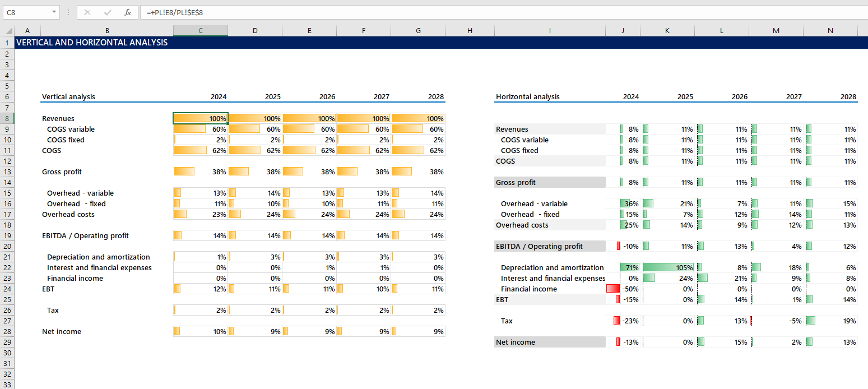This screenshot has width=868, height=389.
Task: Click the VERTICAL AND HORIZONTAL ANALYSIS title cell
Action: point(92,43)
